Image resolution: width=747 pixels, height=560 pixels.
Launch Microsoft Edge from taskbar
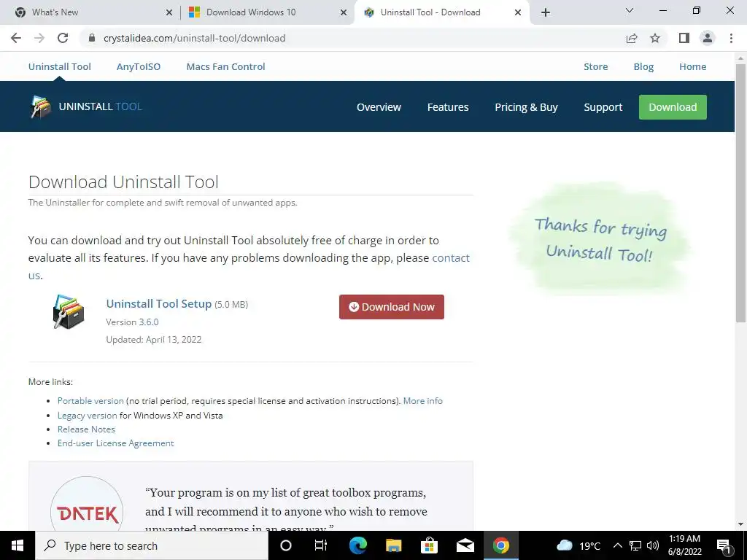(x=357, y=545)
